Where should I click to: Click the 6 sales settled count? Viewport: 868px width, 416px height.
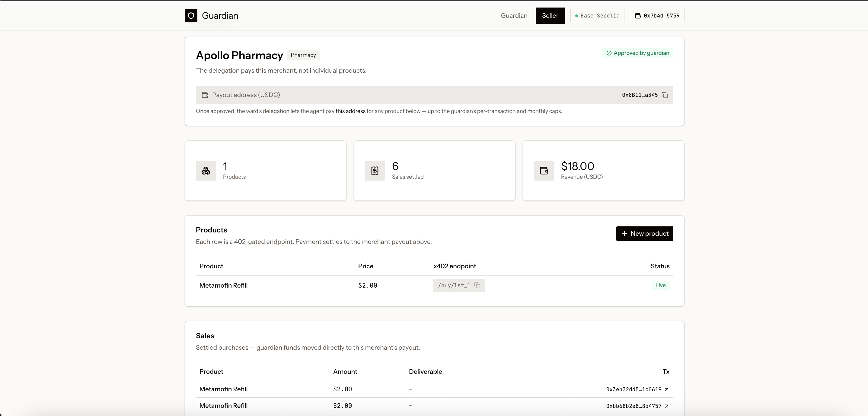click(x=395, y=166)
